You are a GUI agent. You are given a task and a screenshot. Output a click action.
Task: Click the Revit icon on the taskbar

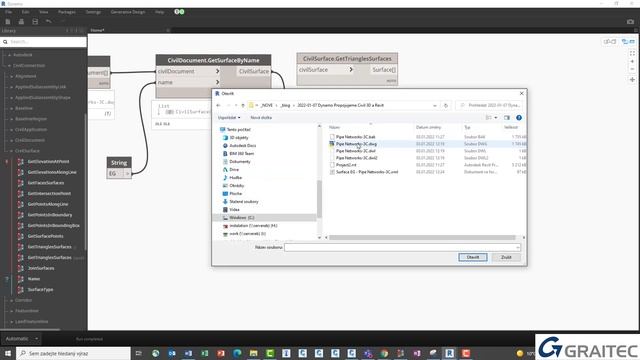pos(449,353)
